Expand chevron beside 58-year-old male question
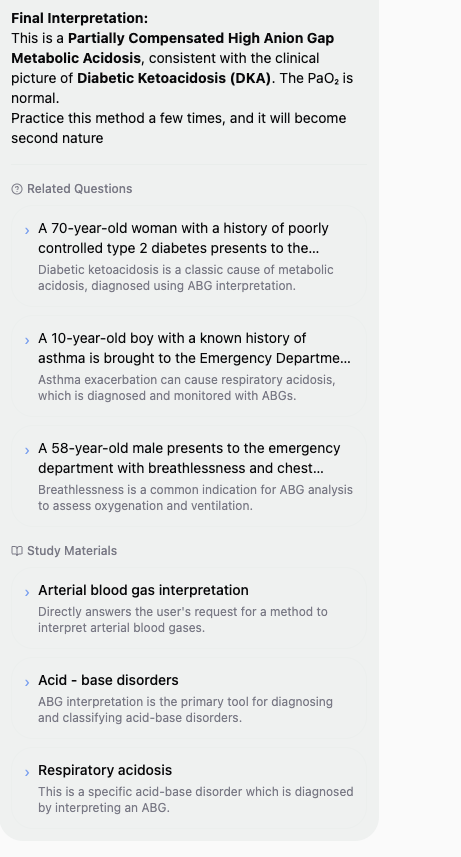 click(27, 450)
